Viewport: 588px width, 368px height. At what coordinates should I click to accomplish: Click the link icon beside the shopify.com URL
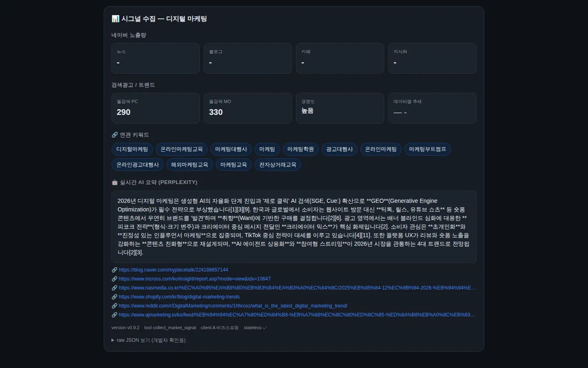pos(114,297)
